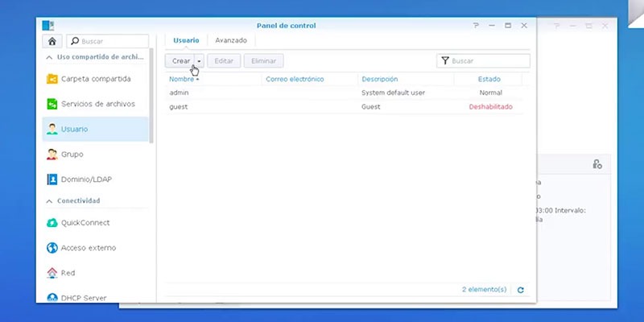644x322 pixels.
Task: Select the Grupo sidebar item
Action: 95,155
